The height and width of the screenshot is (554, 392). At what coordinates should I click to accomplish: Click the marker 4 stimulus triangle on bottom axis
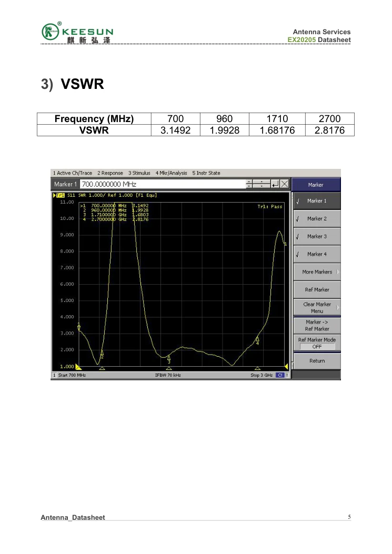[x=257, y=368]
